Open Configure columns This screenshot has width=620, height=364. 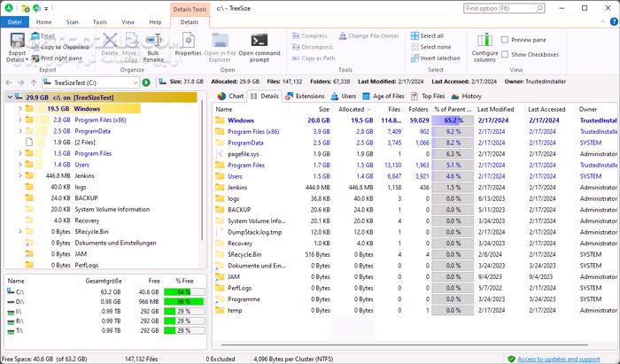pos(484,48)
